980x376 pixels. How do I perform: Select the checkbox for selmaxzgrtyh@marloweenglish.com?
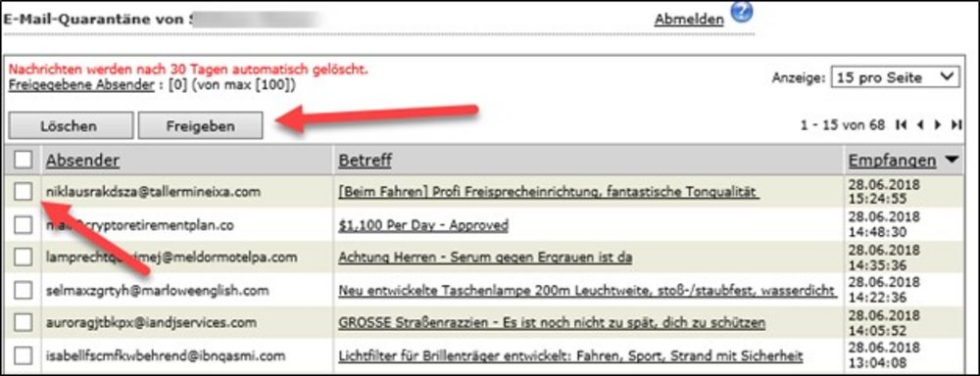24,290
